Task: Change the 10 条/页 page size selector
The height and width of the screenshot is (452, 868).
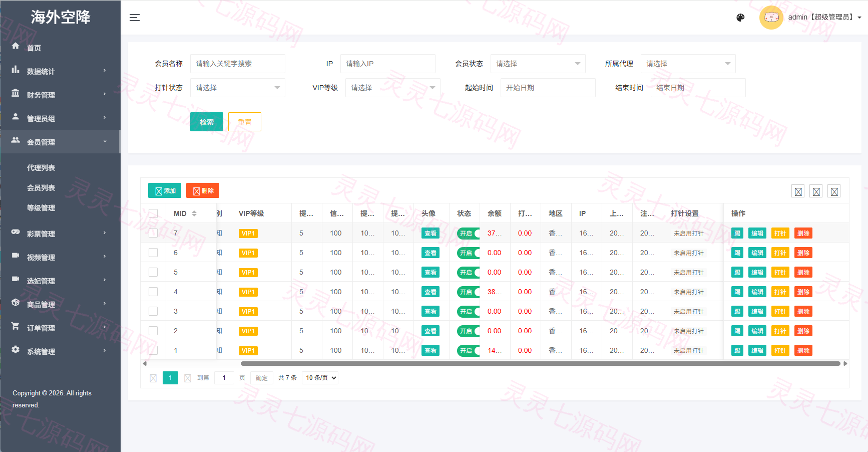Action: point(320,378)
